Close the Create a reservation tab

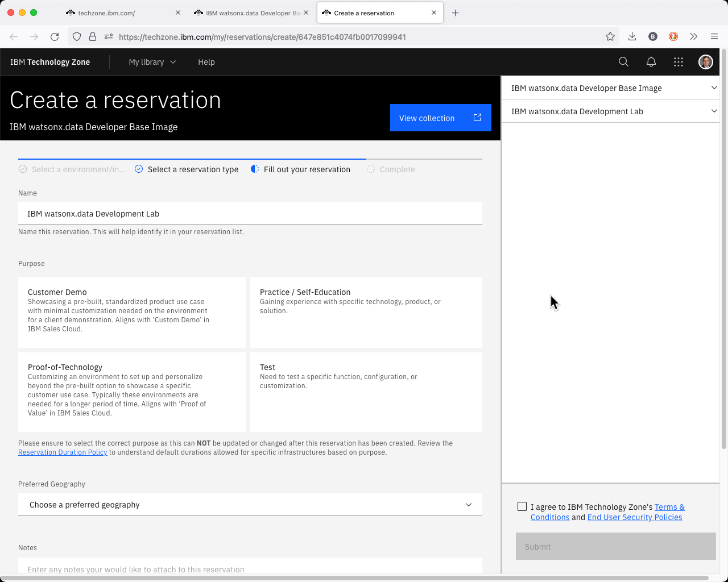pyautogui.click(x=434, y=13)
